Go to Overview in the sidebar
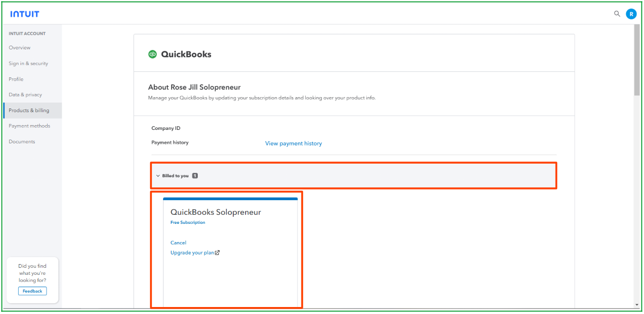Image resolution: width=644 pixels, height=314 pixels. coord(19,47)
